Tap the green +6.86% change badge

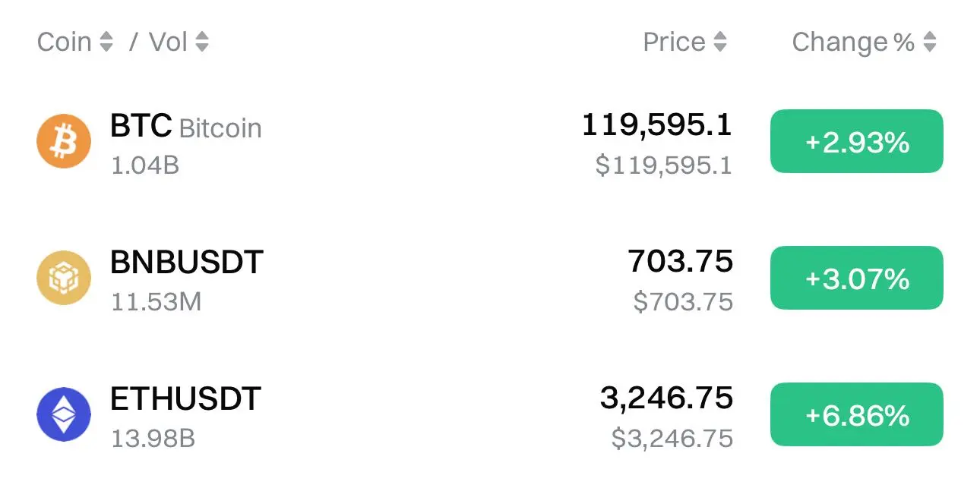[x=857, y=414]
